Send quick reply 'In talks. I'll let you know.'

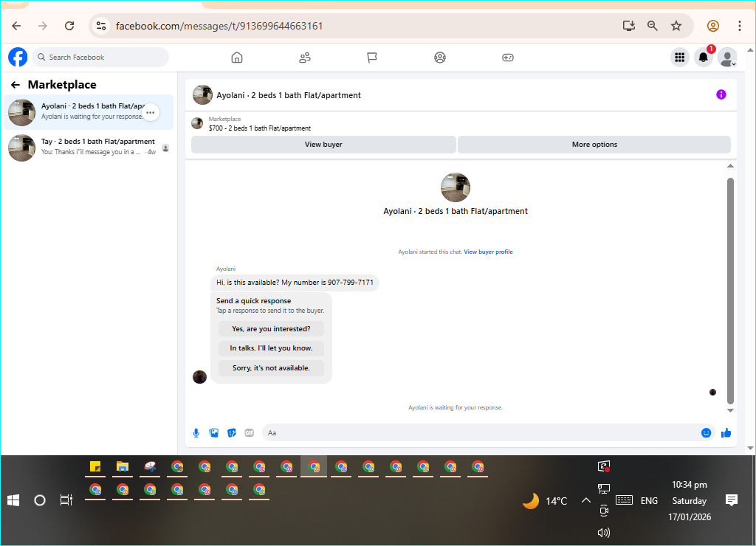coord(271,348)
